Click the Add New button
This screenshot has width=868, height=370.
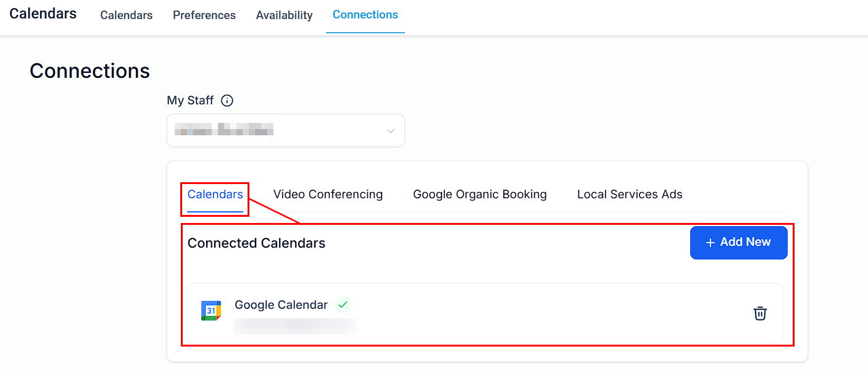coord(738,243)
